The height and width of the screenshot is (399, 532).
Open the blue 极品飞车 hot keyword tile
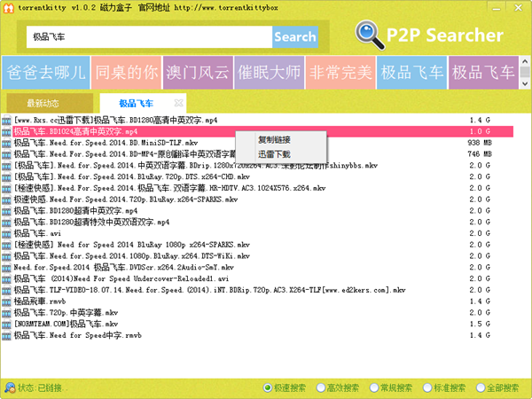412,73
